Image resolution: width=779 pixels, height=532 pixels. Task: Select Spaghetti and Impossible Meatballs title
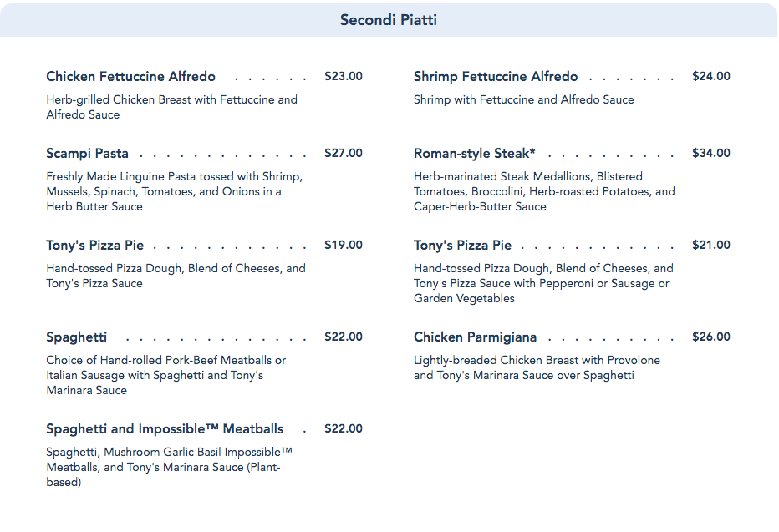[x=165, y=429]
